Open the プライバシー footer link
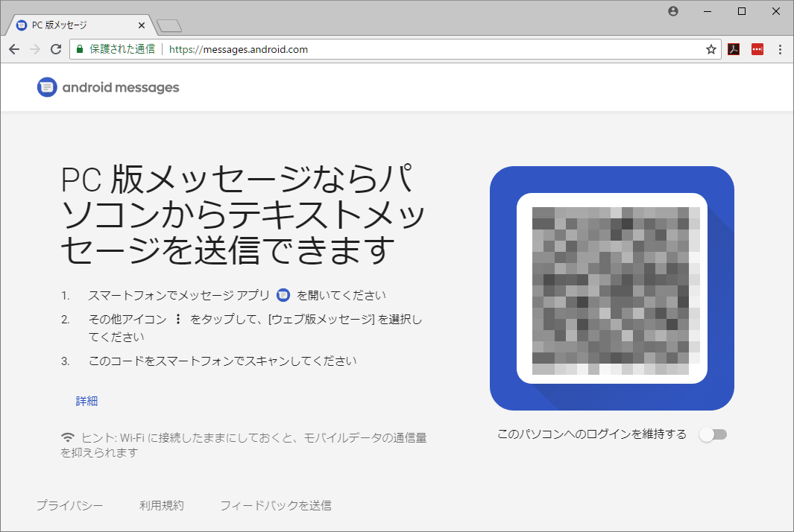The width and height of the screenshot is (794, 532). click(69, 505)
